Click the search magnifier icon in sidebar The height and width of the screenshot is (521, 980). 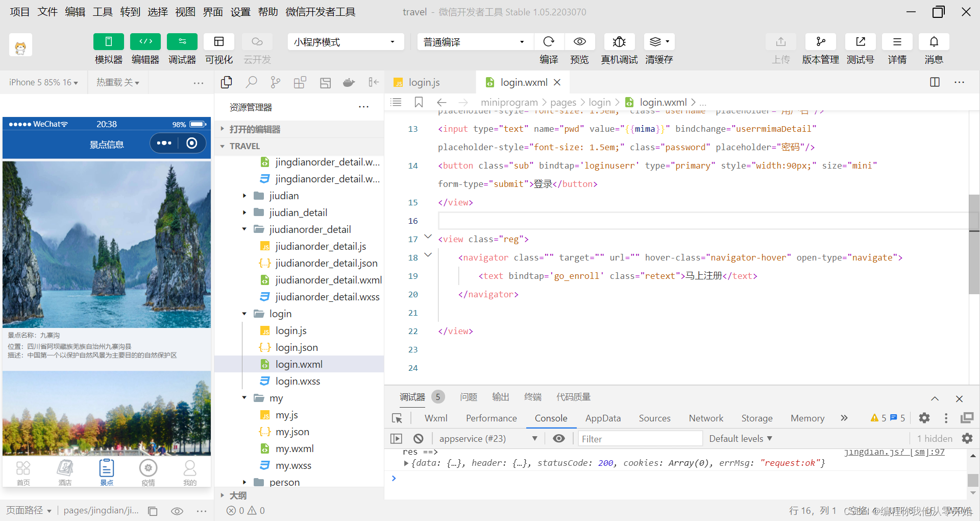[251, 82]
